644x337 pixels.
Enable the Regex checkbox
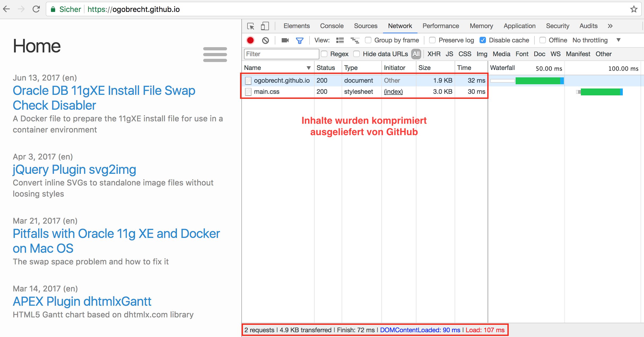tap(324, 54)
